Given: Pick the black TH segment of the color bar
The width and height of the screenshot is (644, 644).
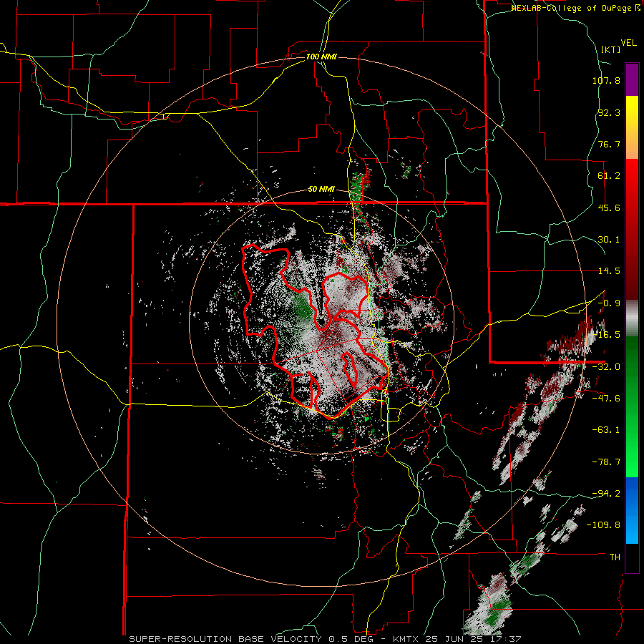Looking at the screenshot, I should point(632,557).
